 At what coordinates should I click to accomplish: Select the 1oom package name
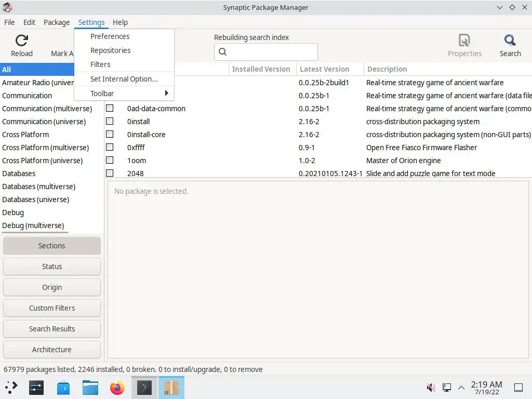coord(137,161)
